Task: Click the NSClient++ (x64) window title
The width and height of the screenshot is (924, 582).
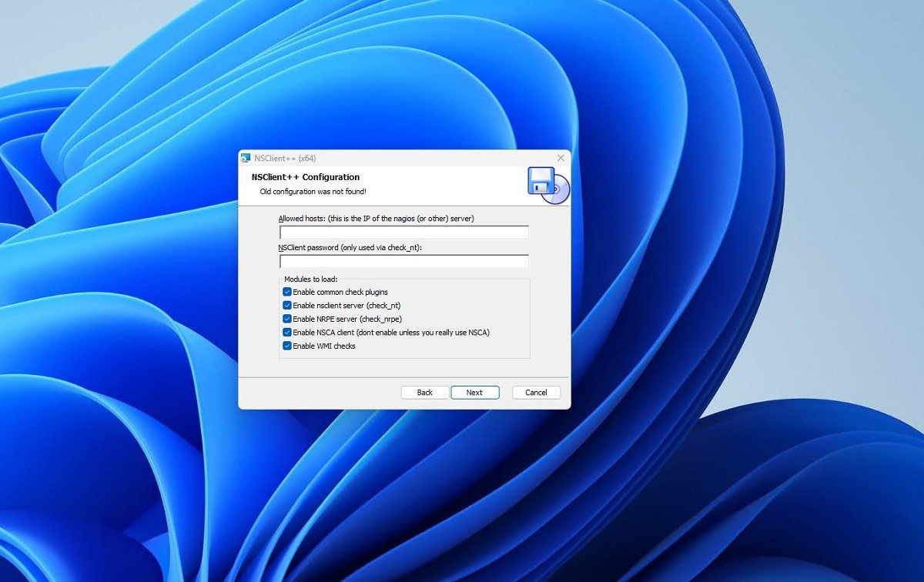Action: (286, 158)
